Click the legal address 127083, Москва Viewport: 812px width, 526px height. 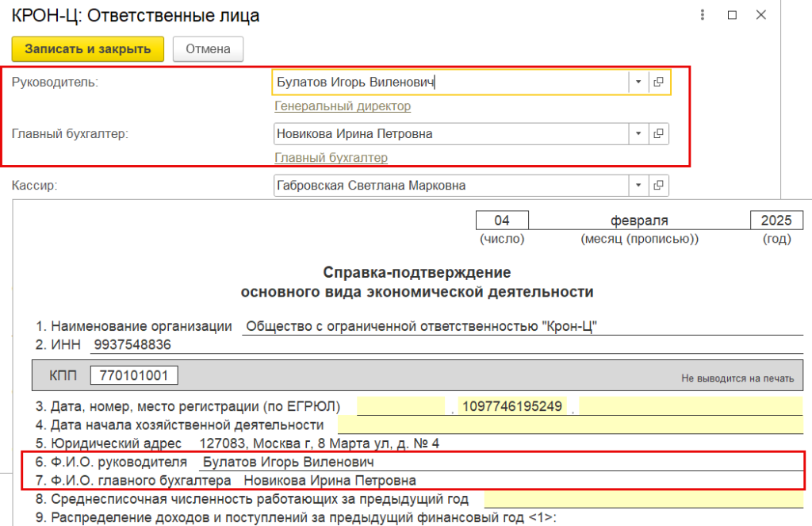tap(319, 443)
